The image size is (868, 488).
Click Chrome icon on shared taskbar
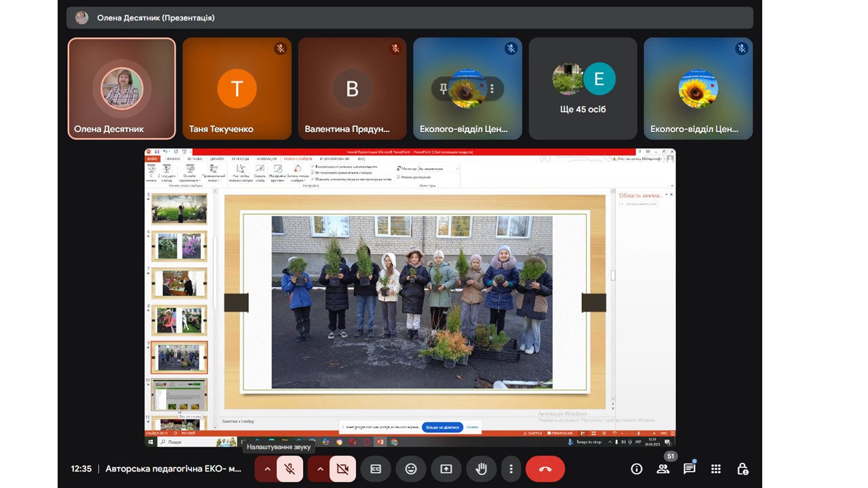394,442
